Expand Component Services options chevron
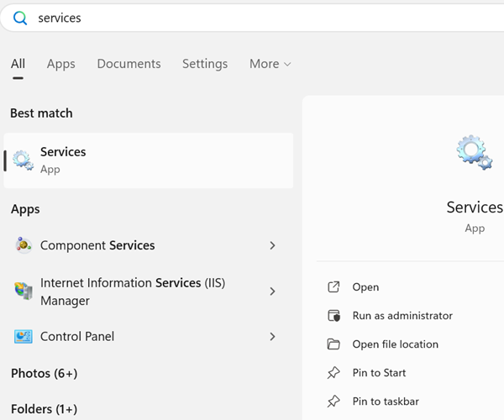504x420 pixels. (x=272, y=245)
